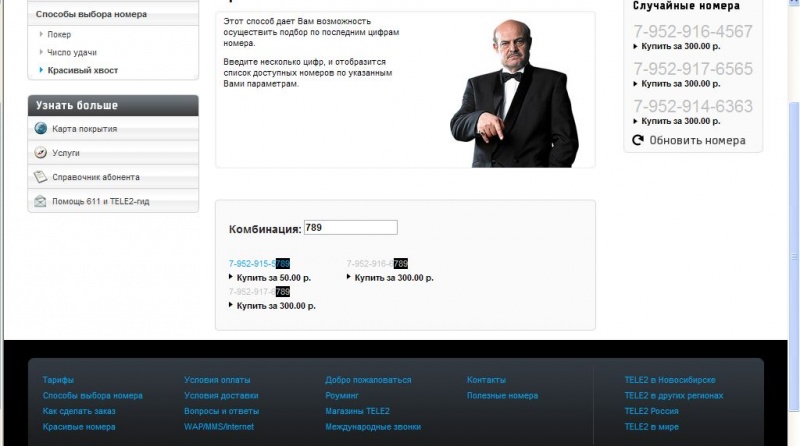The width and height of the screenshot is (800, 446).
Task: Select Способы выбора номера section header
Action: [x=91, y=14]
